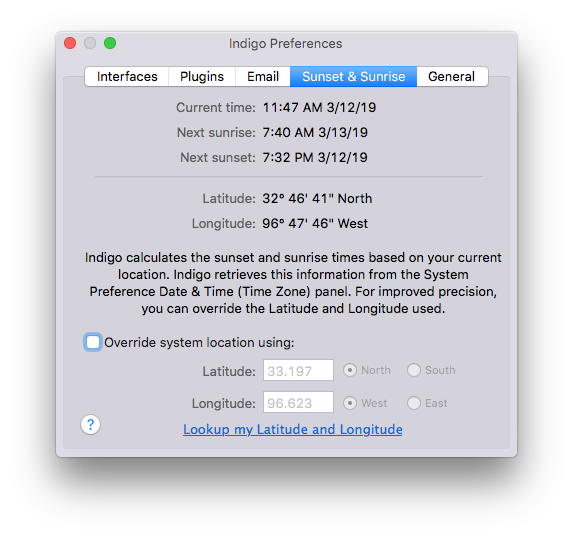Switch to the Interfaces tab
The image size is (573, 537).
(x=127, y=76)
